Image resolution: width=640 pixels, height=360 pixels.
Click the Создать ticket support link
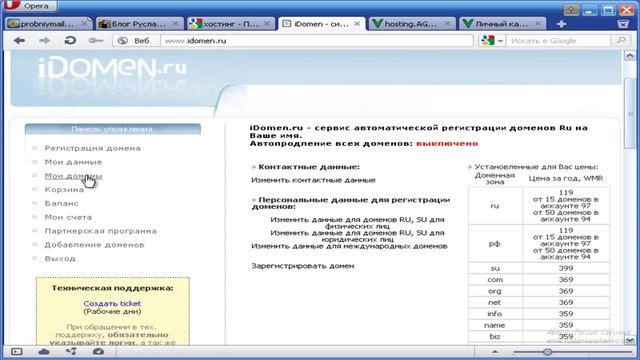coord(112,303)
